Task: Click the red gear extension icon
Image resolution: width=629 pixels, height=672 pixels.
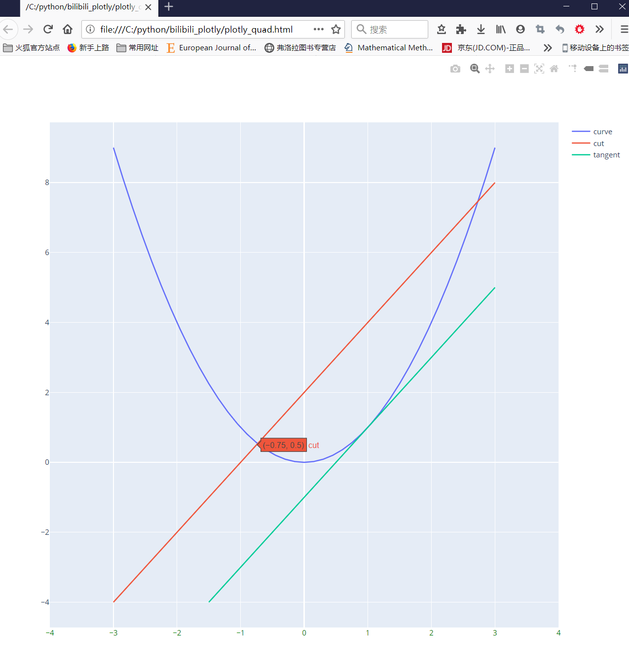Action: pyautogui.click(x=580, y=29)
